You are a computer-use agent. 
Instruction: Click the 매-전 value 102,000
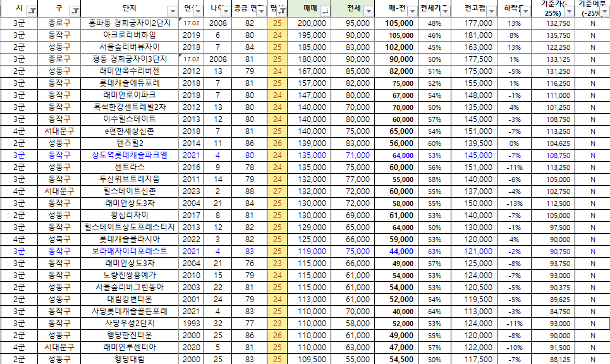399,47
